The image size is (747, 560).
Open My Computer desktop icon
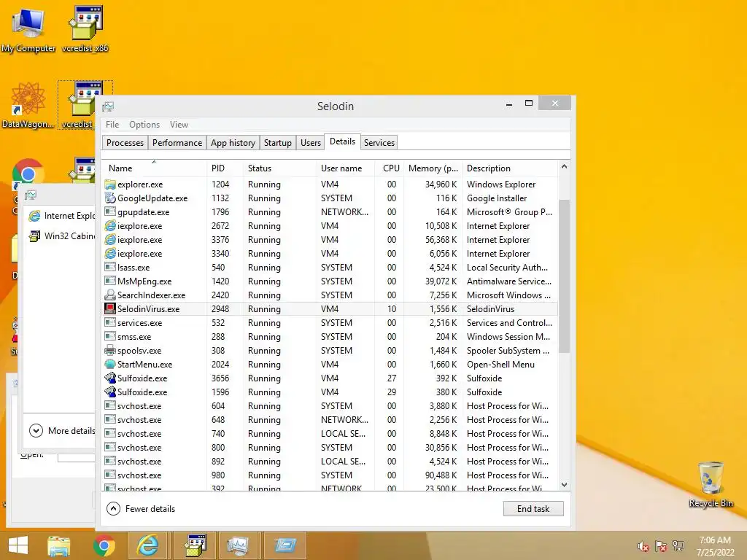coord(28,29)
